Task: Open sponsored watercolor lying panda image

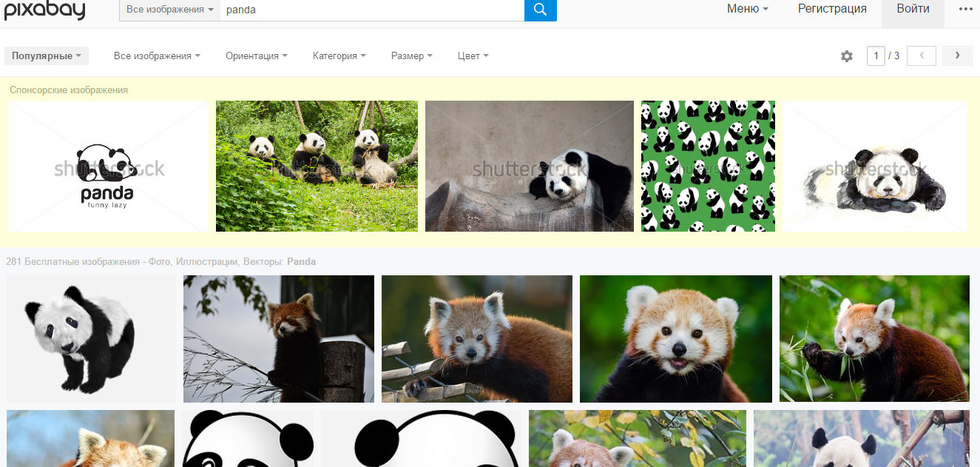Action: click(875, 166)
